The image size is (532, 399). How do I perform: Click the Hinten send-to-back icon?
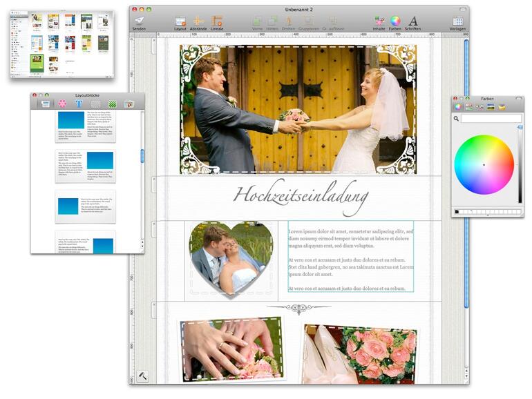coord(272,21)
